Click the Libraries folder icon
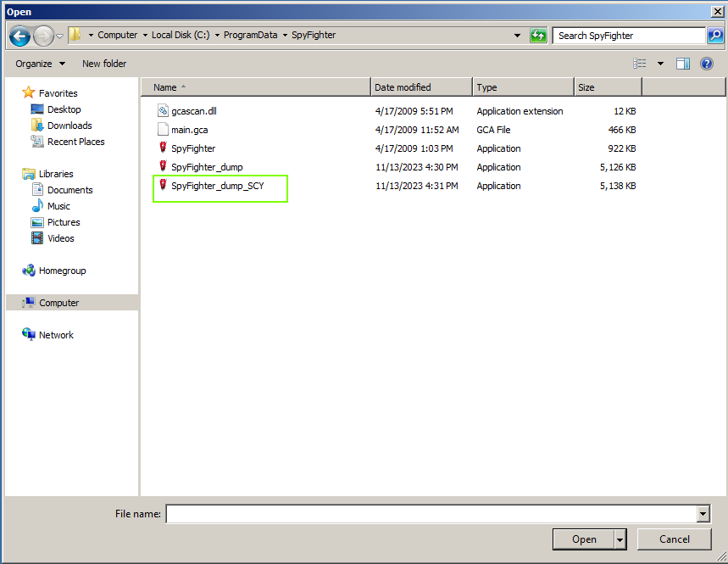 [28, 174]
